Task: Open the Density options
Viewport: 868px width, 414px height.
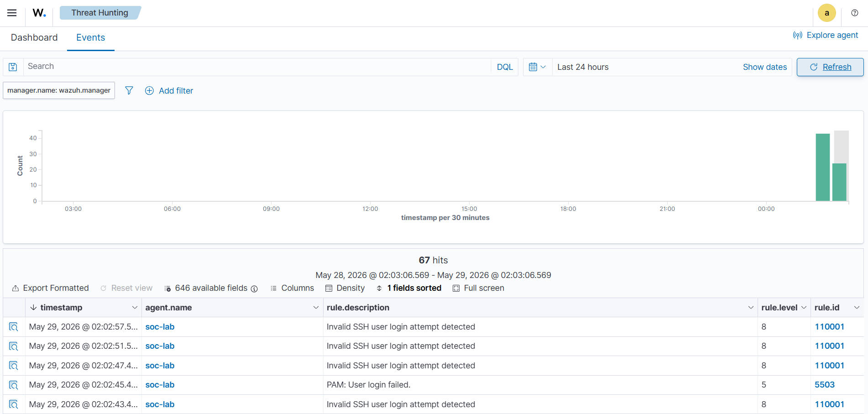Action: tap(345, 288)
